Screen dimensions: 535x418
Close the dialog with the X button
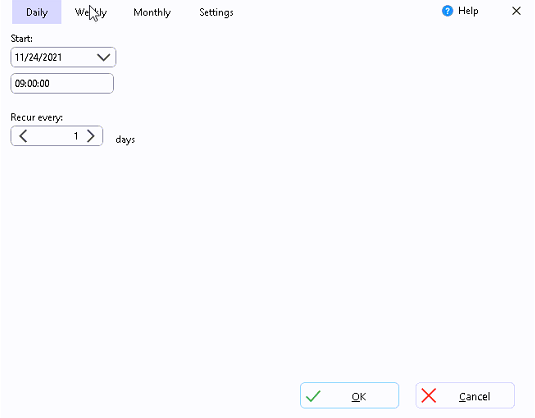516,11
